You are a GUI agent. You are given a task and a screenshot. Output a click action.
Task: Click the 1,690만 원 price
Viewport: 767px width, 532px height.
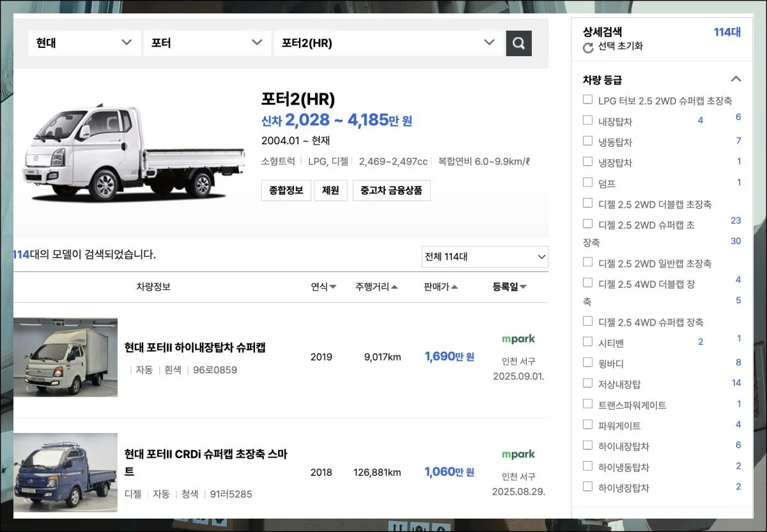point(449,356)
